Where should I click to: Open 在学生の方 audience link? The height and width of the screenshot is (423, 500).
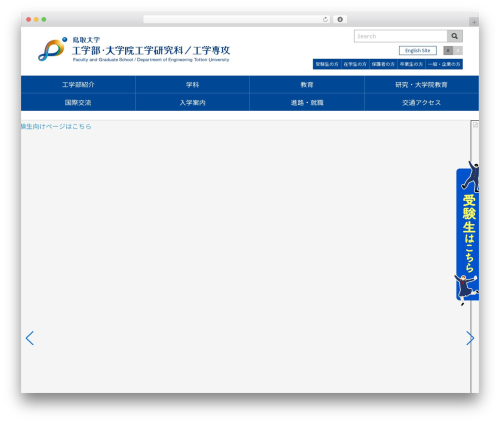355,64
